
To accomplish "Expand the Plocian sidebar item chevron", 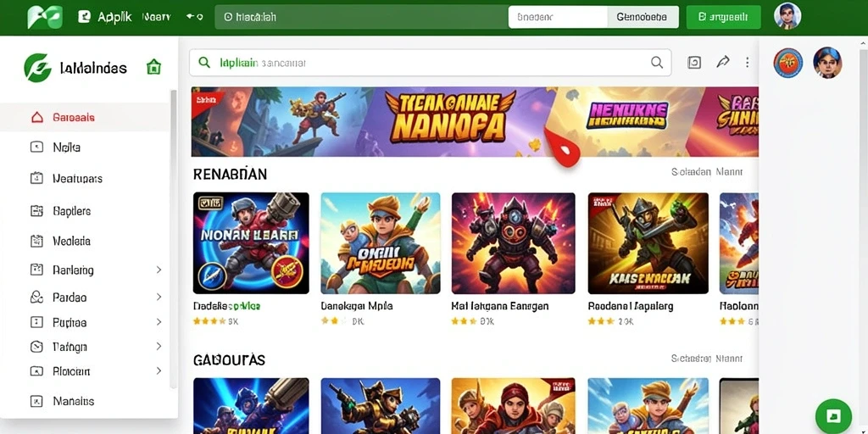I will 159,371.
